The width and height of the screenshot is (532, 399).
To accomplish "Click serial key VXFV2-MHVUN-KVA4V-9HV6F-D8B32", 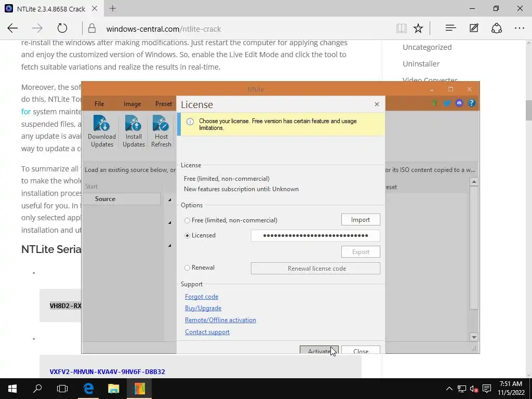I will (107, 371).
